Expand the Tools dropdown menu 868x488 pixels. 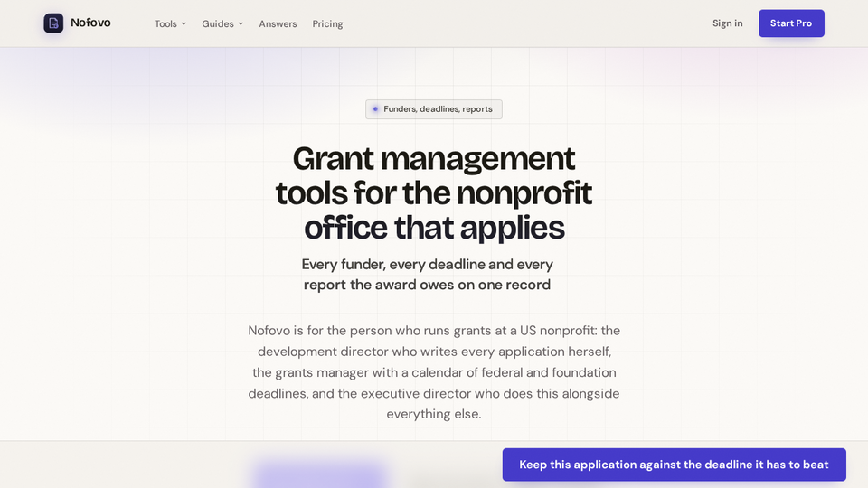click(170, 23)
